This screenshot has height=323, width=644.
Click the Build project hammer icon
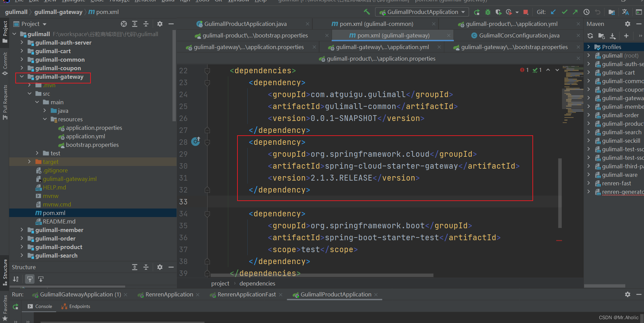(x=367, y=12)
